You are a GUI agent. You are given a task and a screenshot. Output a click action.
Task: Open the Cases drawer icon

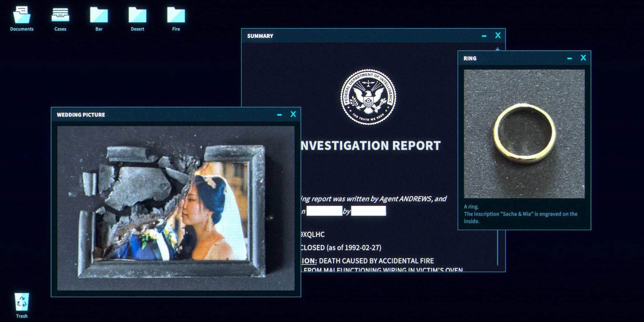click(60, 15)
